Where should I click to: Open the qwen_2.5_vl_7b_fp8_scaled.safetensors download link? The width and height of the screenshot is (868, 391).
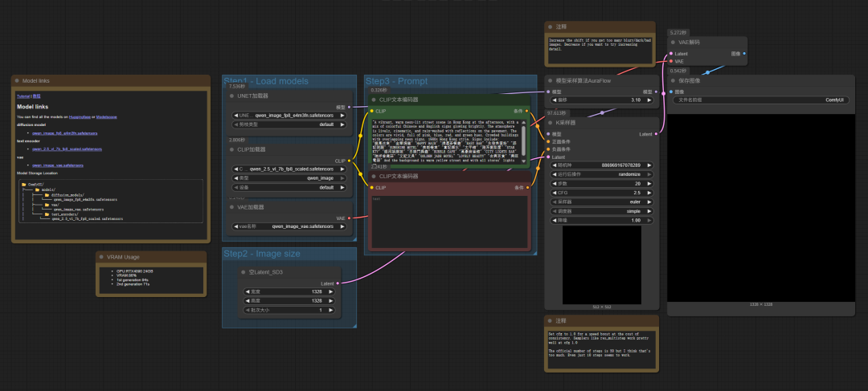[x=67, y=149]
